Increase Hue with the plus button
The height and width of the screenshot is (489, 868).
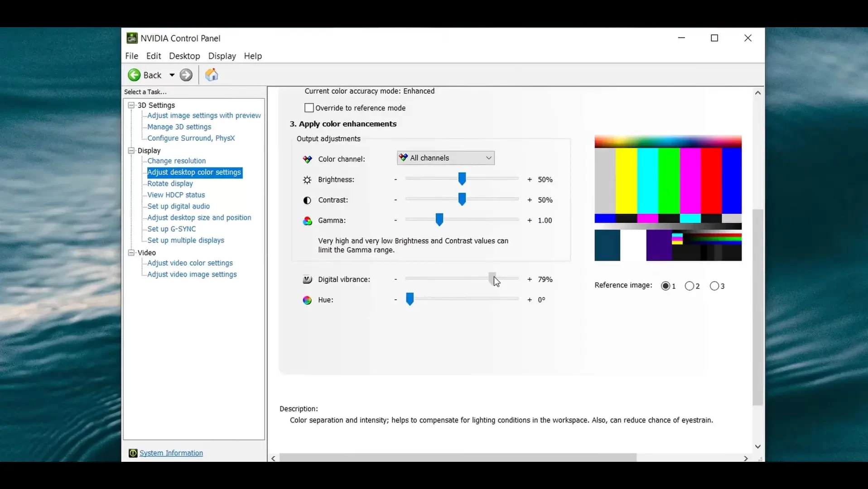click(530, 300)
